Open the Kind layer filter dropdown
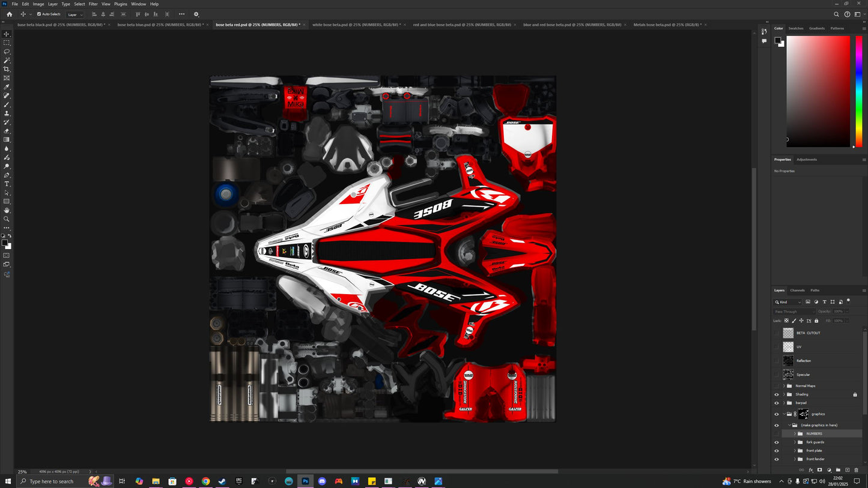Image resolution: width=868 pixels, height=488 pixels. [x=788, y=302]
